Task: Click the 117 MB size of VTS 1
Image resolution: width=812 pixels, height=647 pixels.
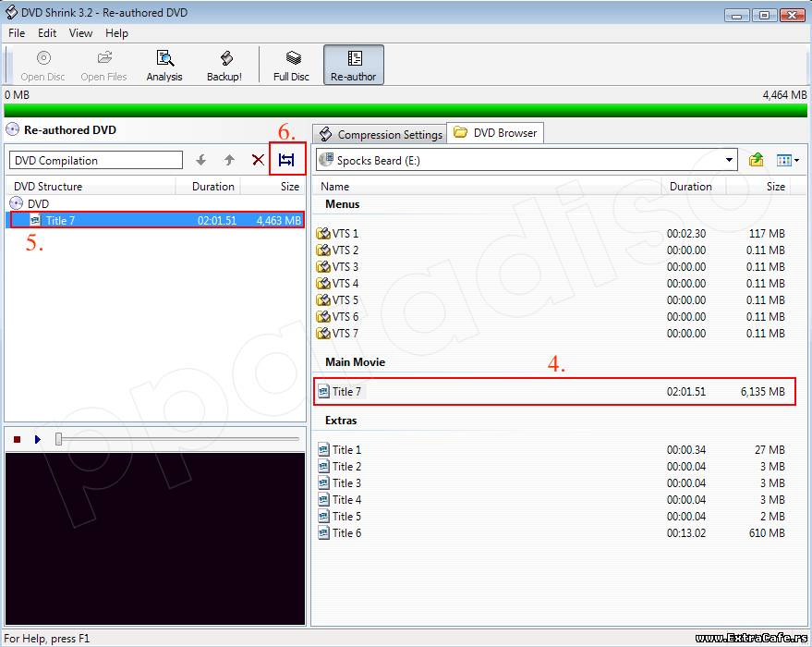Action: pos(767,234)
